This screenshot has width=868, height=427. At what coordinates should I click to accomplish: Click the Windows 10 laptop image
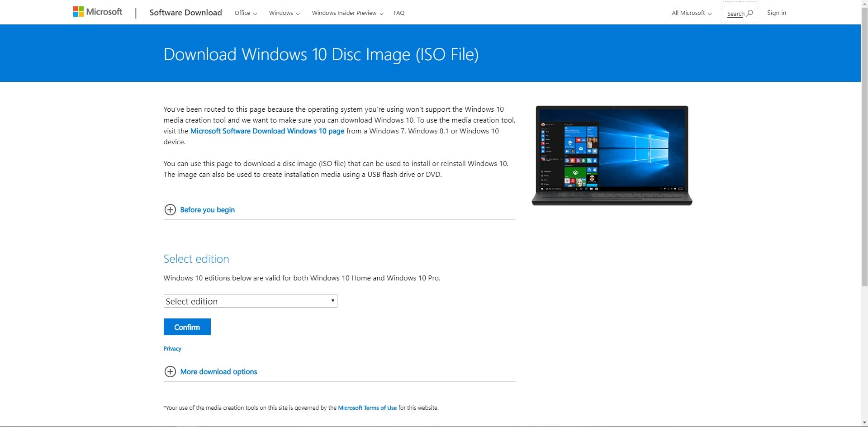(612, 156)
